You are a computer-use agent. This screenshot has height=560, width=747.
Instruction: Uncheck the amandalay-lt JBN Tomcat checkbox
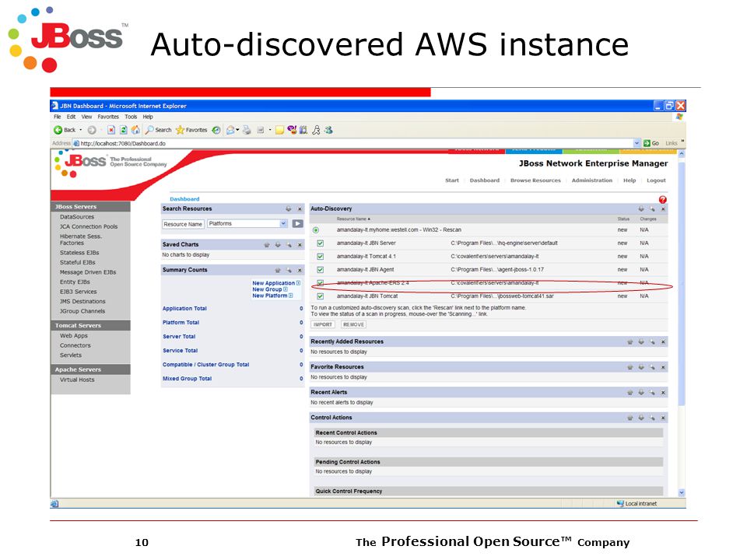[x=320, y=296]
